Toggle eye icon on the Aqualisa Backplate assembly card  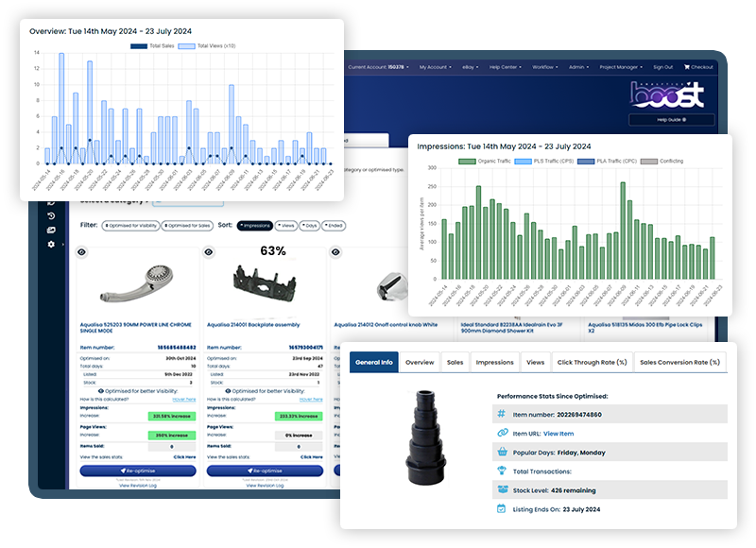point(210,252)
